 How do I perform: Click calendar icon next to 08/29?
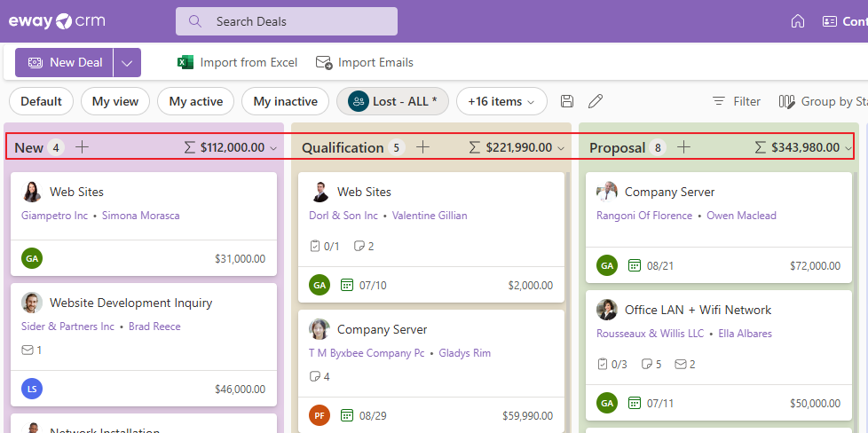pos(346,415)
